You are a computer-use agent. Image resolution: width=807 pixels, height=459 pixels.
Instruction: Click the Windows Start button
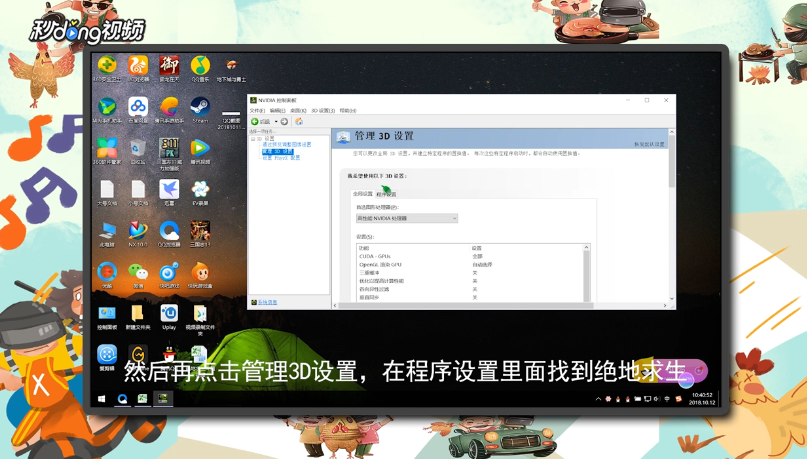pos(102,398)
